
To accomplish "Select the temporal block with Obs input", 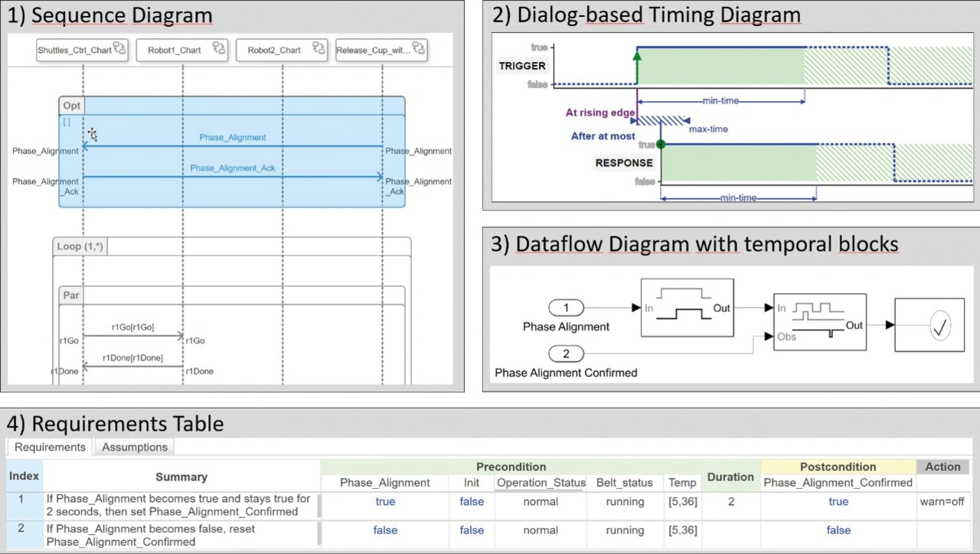I will pos(819,322).
